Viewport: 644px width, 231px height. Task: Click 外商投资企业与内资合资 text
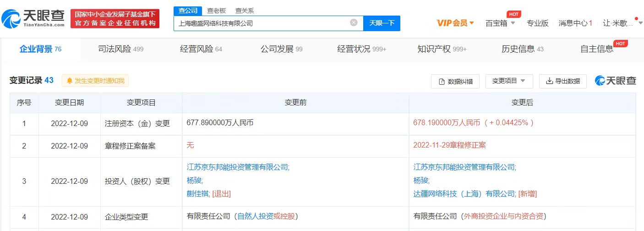(504, 216)
